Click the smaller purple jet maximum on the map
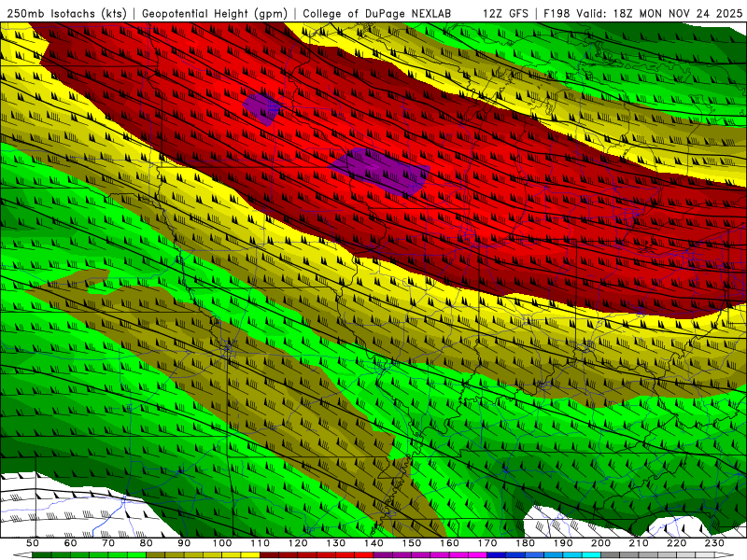Screen dimensions: 747x560 (261, 108)
